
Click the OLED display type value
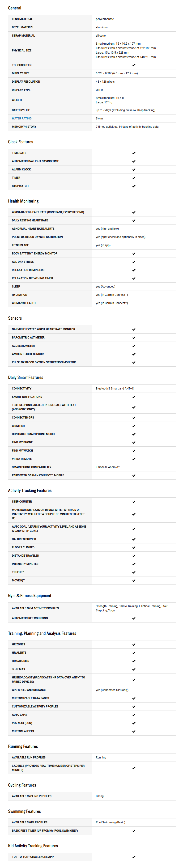[99, 90]
